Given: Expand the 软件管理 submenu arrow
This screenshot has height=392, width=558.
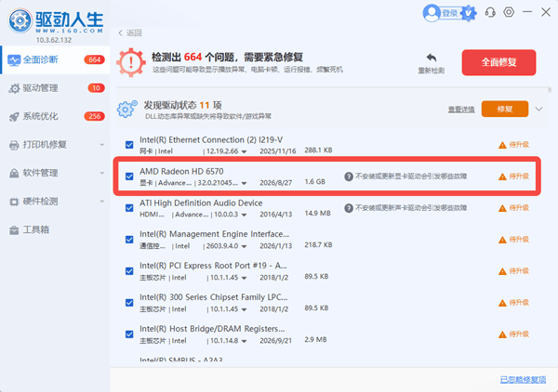Looking at the screenshot, I should 102,173.
